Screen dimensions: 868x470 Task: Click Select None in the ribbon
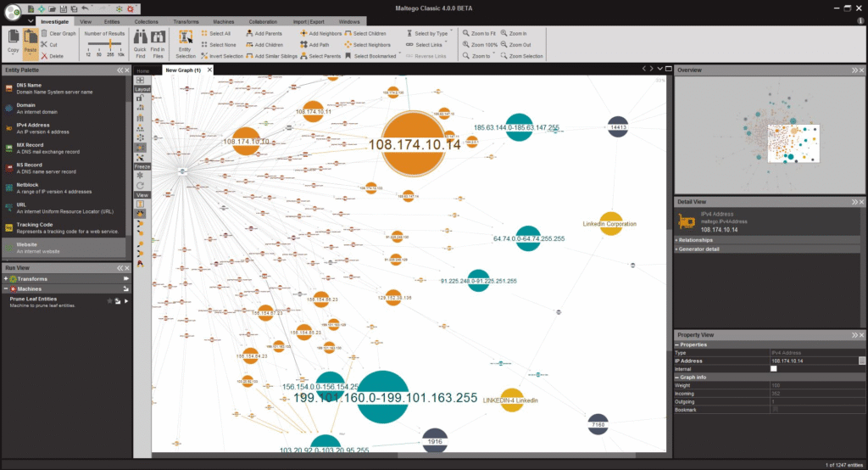[x=219, y=45]
